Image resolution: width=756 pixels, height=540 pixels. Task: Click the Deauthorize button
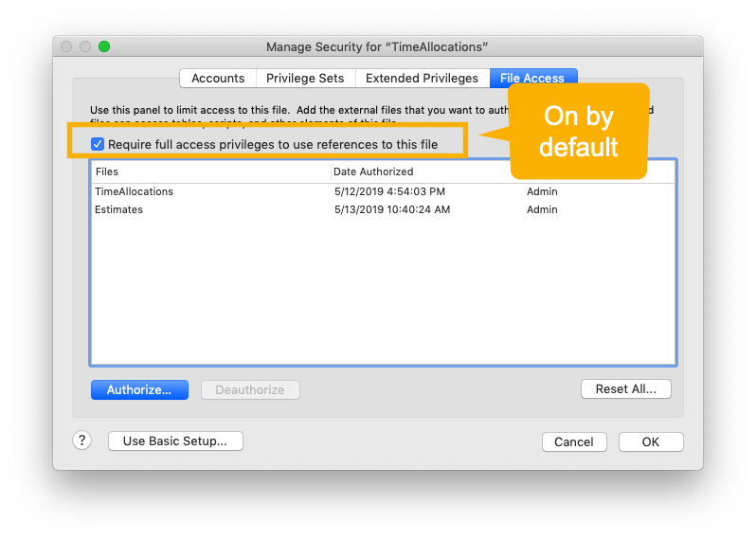click(x=250, y=389)
